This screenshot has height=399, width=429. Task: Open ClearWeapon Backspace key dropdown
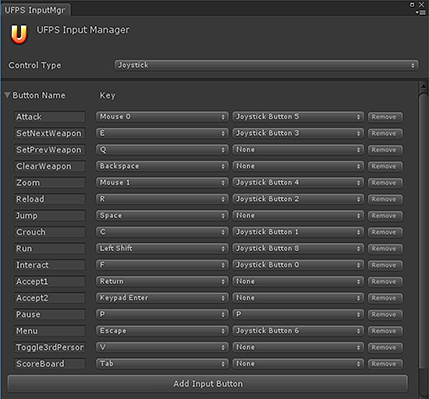pyautogui.click(x=162, y=166)
